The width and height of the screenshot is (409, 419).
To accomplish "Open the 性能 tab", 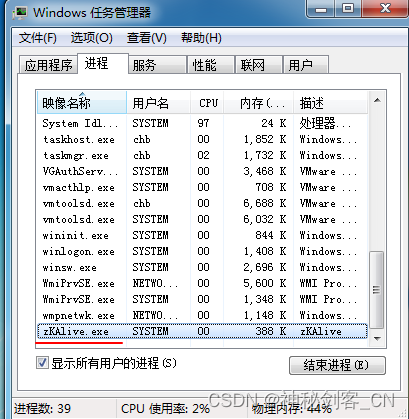I will [211, 65].
